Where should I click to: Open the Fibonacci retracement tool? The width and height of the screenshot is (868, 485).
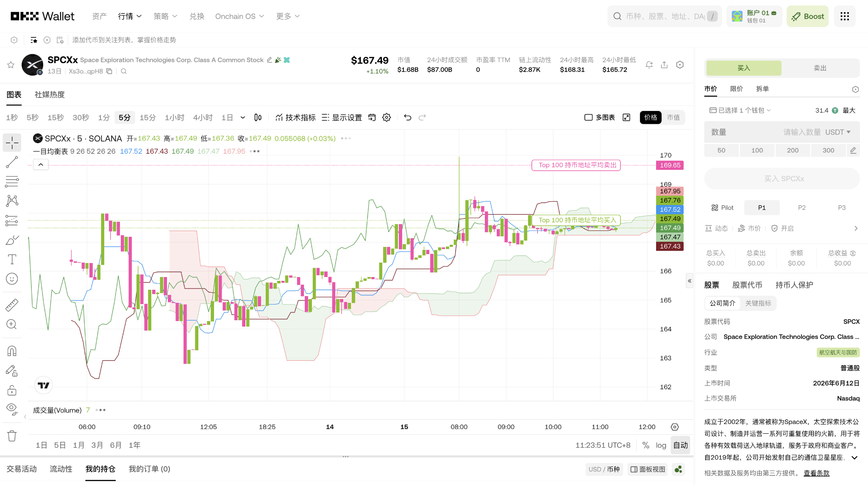tap(12, 182)
